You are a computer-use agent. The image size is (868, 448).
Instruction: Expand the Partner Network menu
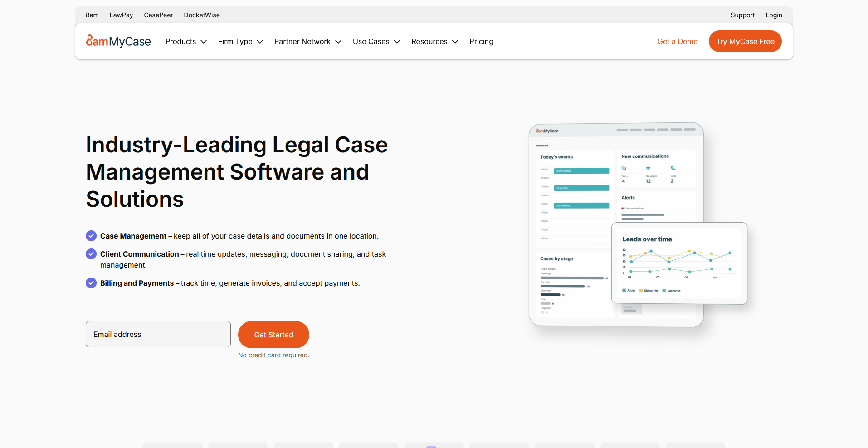308,41
